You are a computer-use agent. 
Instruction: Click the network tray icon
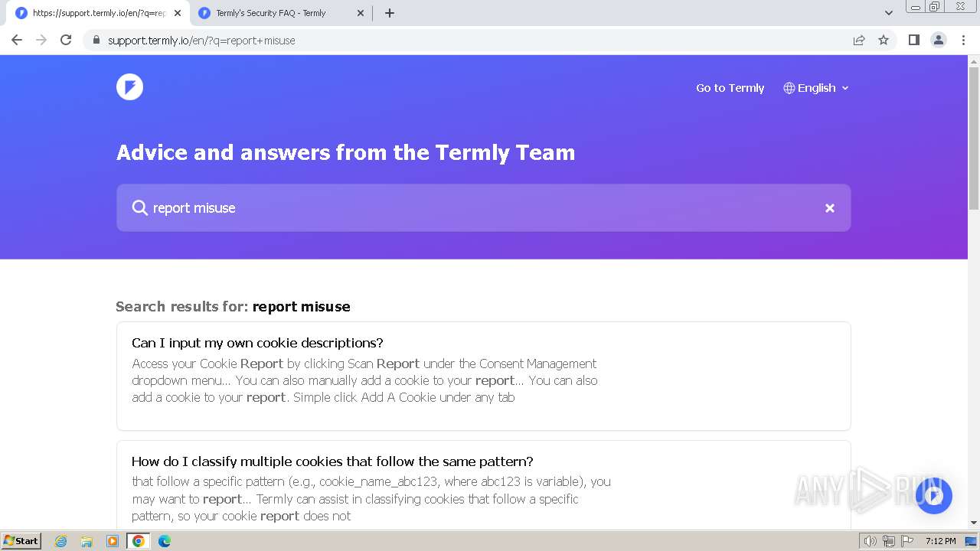tap(889, 541)
